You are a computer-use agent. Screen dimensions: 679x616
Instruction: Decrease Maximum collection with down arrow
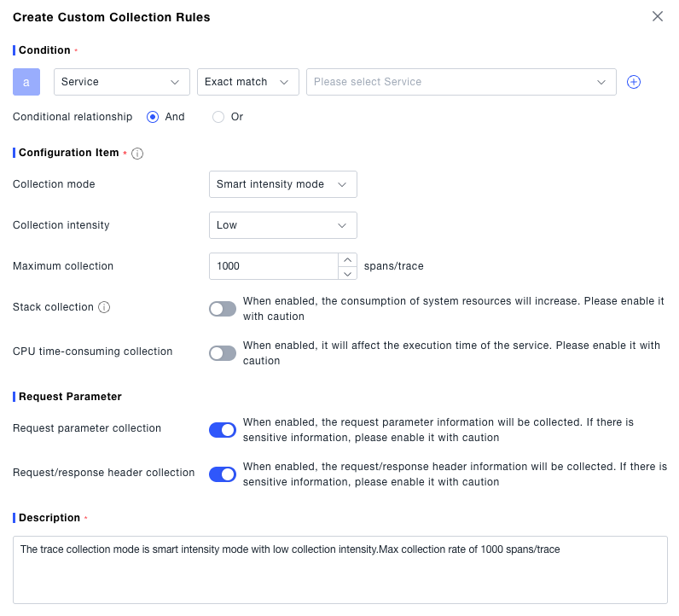coord(348,273)
